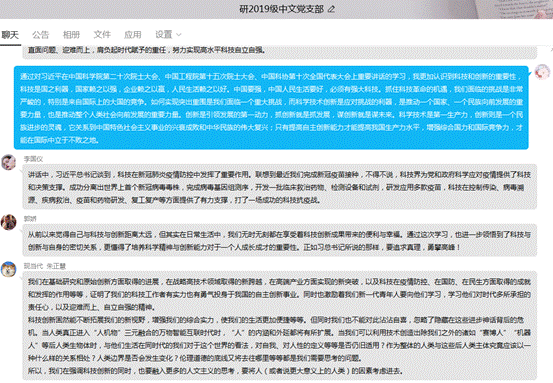Click the long message starting with 我们在基础研究
553x383 pixels.
280,326
